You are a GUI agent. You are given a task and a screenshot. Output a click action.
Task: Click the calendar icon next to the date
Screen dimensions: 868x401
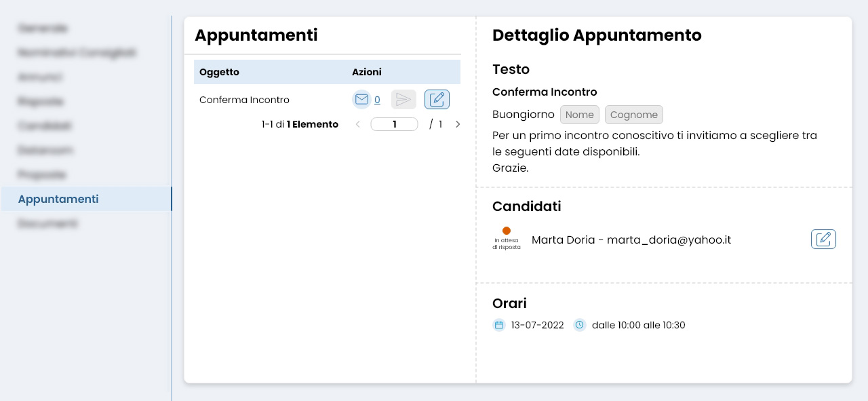click(499, 325)
